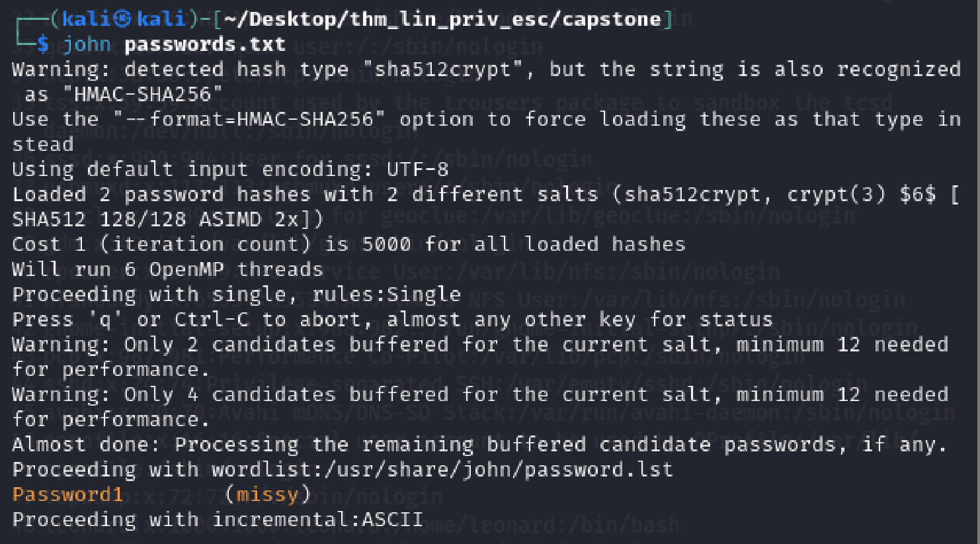
Task: Click the 'Cost 1 (iteration count)' line
Action: tap(348, 244)
